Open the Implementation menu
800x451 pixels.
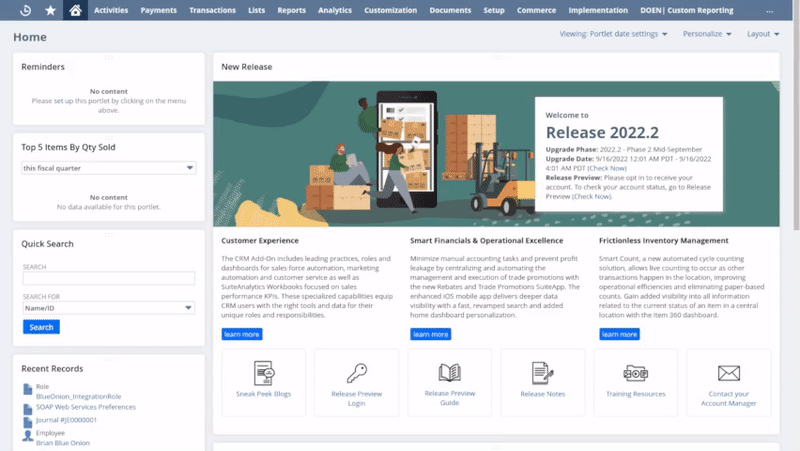click(x=598, y=10)
